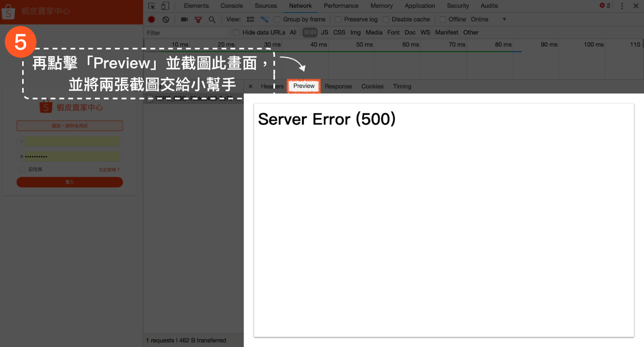Tick the Hide data URLs checkbox

pyautogui.click(x=236, y=32)
